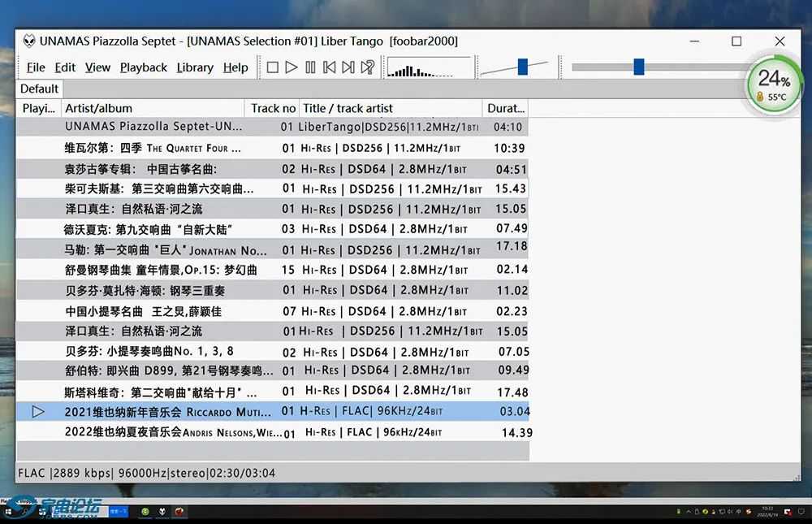
Task: Open the Help menu
Action: pos(235,67)
